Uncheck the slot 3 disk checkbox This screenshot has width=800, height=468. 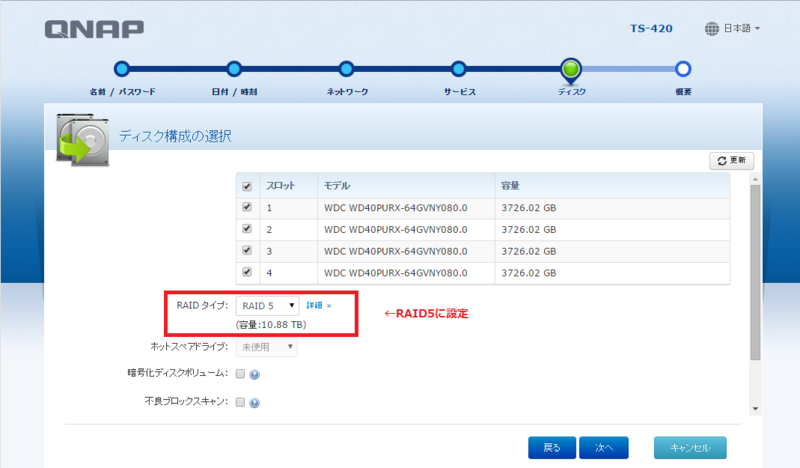click(247, 251)
